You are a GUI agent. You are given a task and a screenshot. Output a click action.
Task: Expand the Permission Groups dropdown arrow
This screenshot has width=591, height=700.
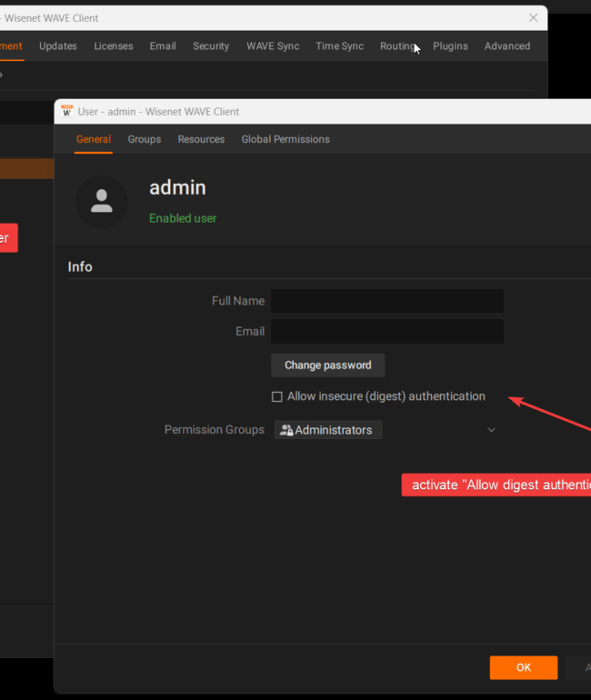492,430
